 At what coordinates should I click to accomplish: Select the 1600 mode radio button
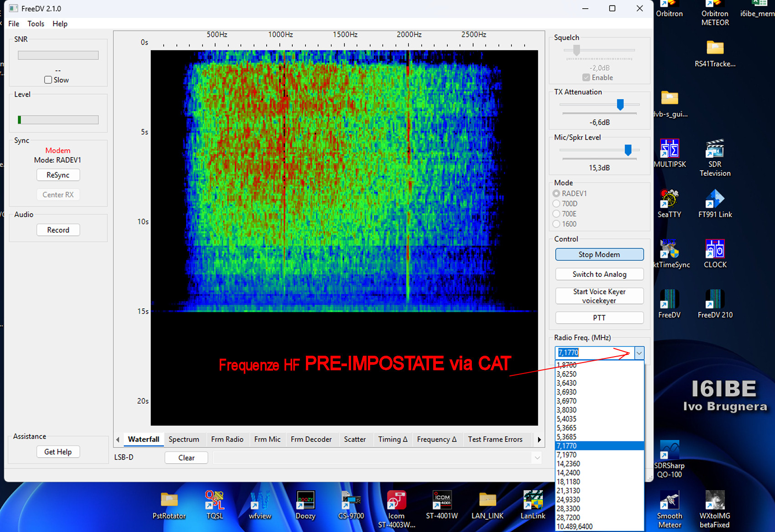[556, 224]
